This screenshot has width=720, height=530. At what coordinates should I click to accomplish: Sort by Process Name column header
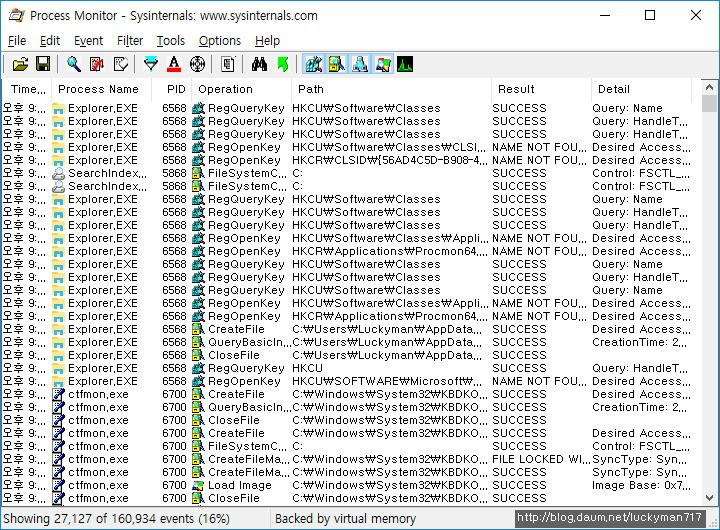point(101,89)
